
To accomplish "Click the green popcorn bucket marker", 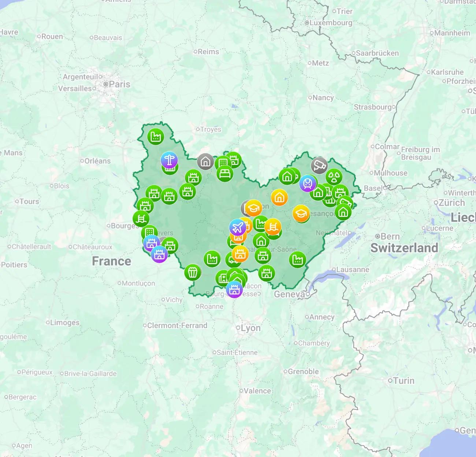I will (193, 272).
